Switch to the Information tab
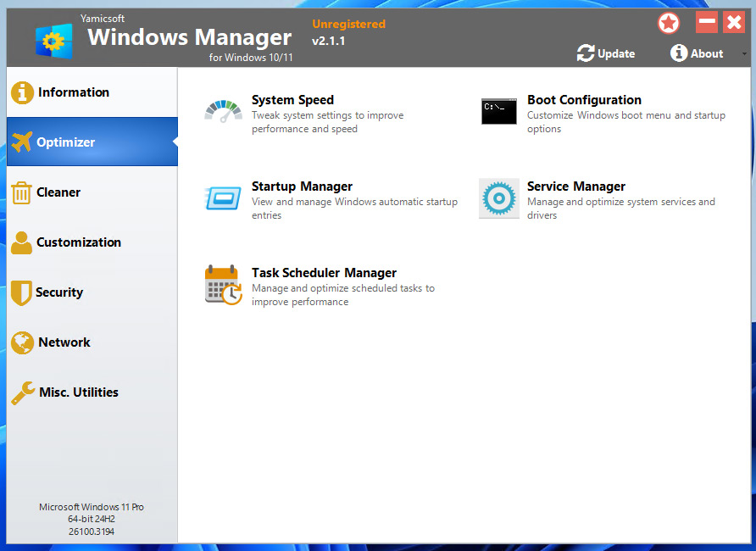Viewport: 756px width, 551px height. pyautogui.click(x=92, y=92)
